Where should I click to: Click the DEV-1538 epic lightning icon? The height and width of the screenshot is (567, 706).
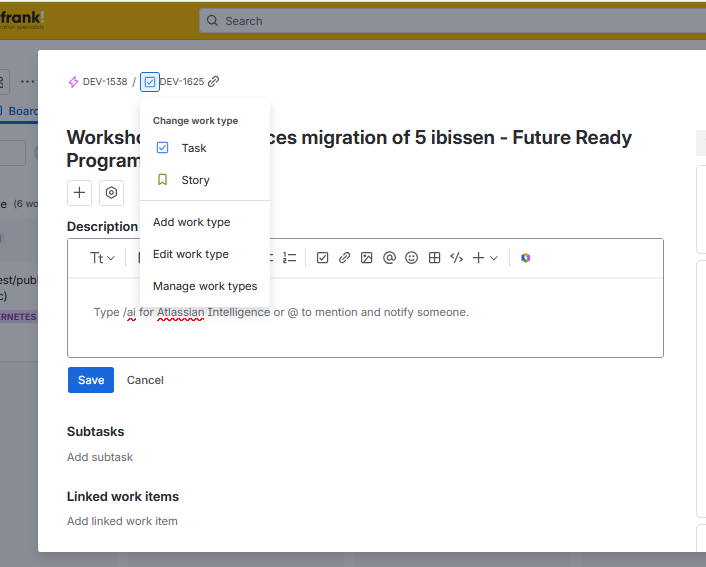point(73,82)
